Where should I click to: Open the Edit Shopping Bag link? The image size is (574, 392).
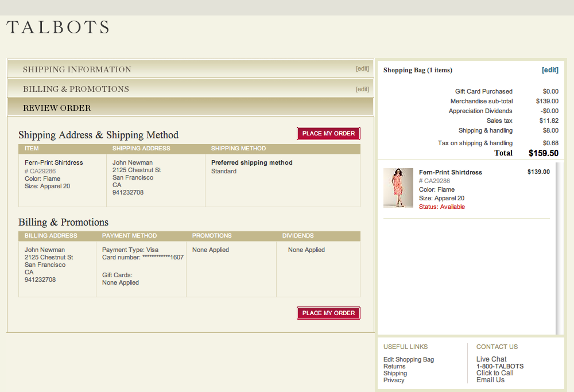[x=408, y=359]
